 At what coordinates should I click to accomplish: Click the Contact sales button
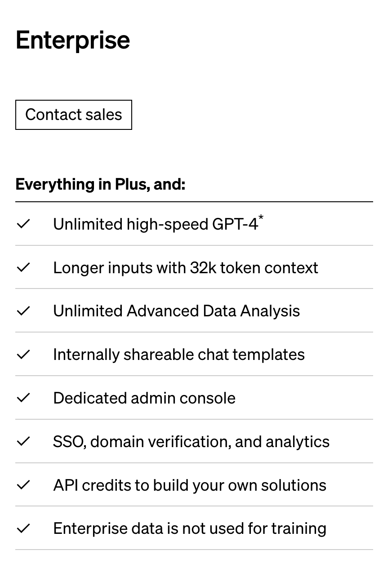74,115
